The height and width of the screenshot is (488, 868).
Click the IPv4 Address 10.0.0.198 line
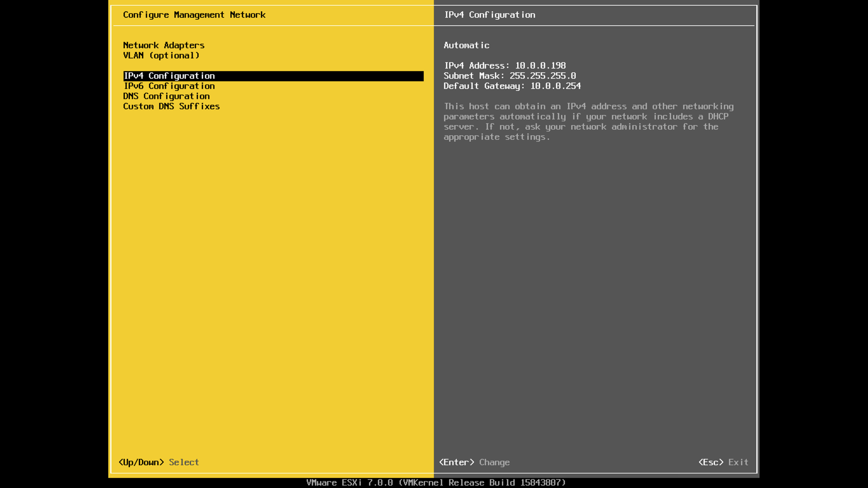[x=505, y=66]
